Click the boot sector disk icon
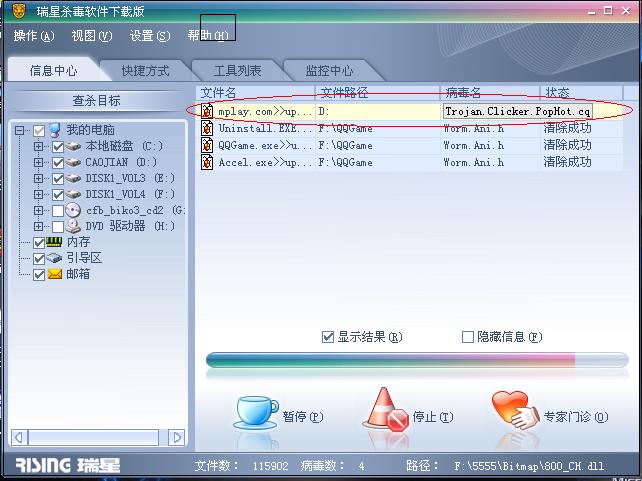 click(x=54, y=258)
